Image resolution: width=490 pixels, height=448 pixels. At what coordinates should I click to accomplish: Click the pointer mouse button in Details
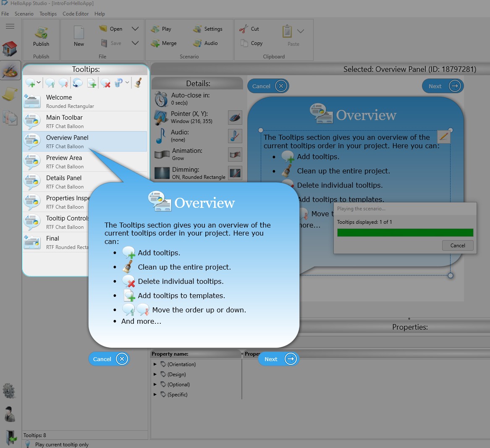click(235, 118)
